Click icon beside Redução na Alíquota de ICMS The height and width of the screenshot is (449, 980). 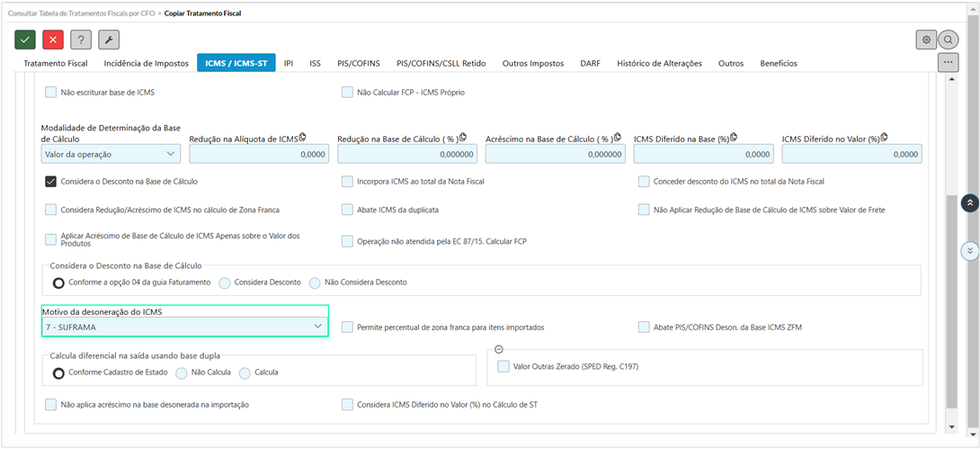pyautogui.click(x=302, y=137)
